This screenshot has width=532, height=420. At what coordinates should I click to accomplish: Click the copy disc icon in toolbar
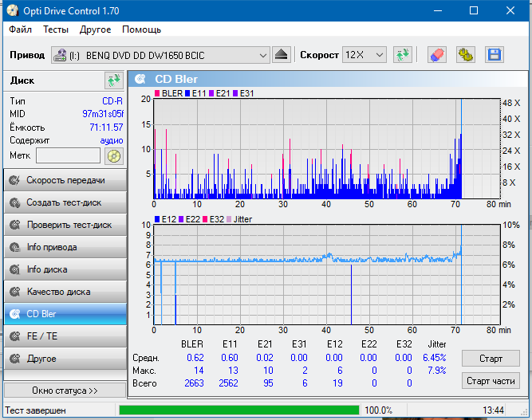click(465, 55)
